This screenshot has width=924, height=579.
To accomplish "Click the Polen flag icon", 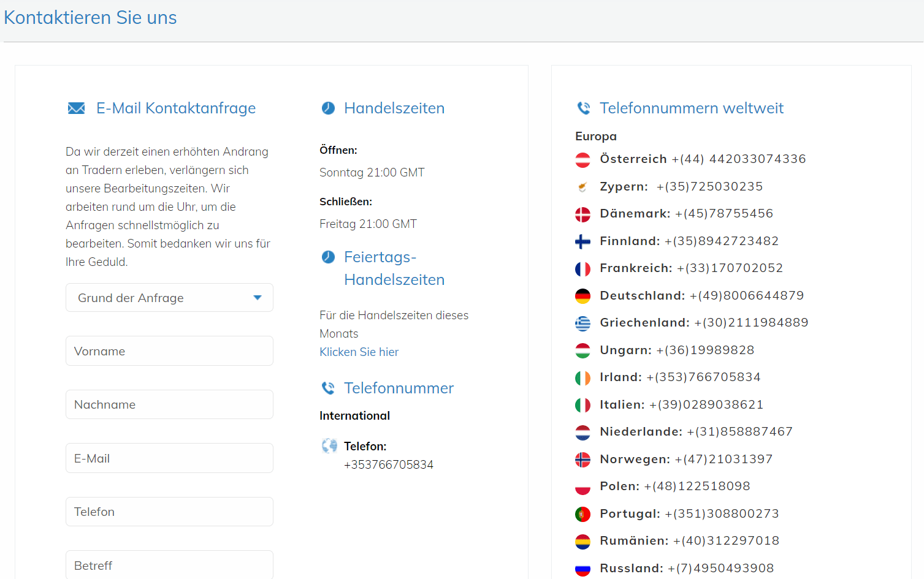I will pyautogui.click(x=582, y=487).
